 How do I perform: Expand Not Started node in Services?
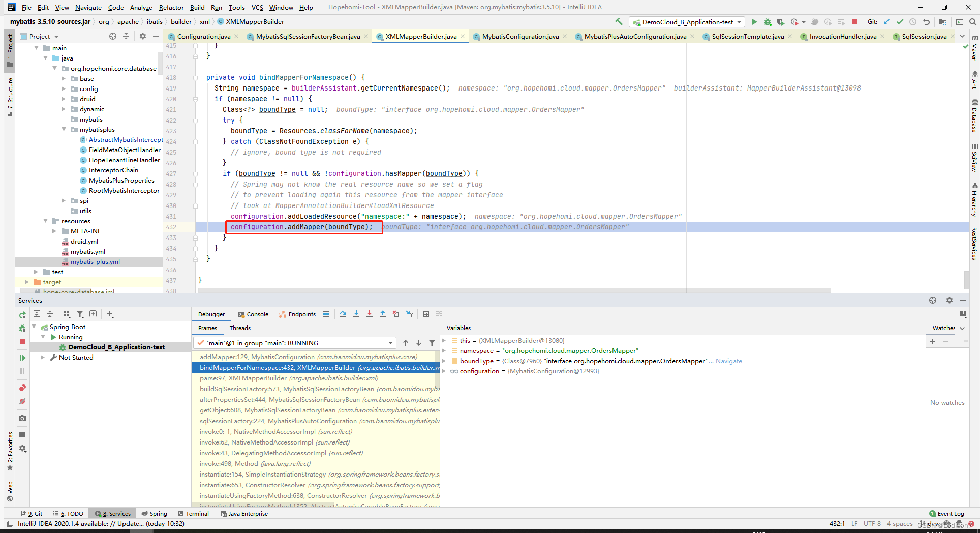click(x=43, y=357)
